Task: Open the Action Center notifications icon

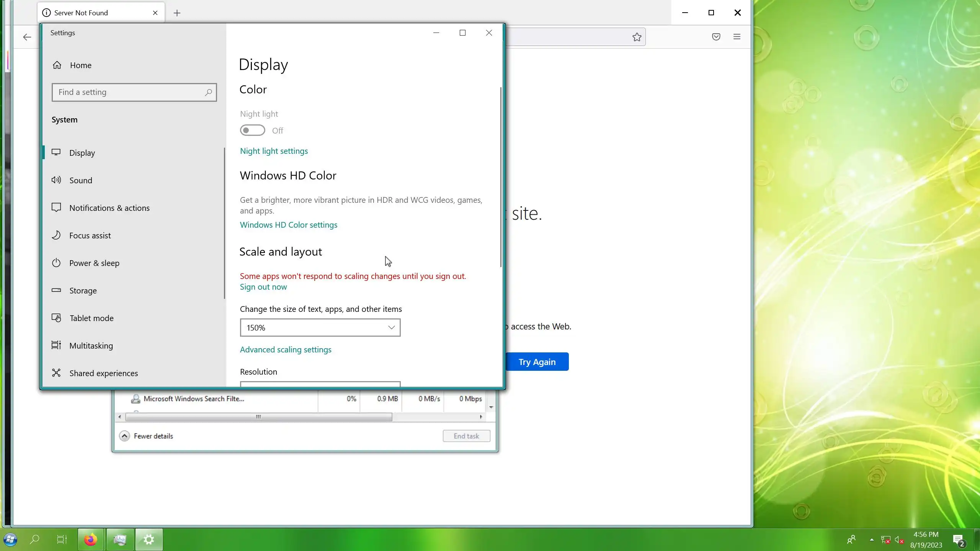Action: tap(958, 540)
